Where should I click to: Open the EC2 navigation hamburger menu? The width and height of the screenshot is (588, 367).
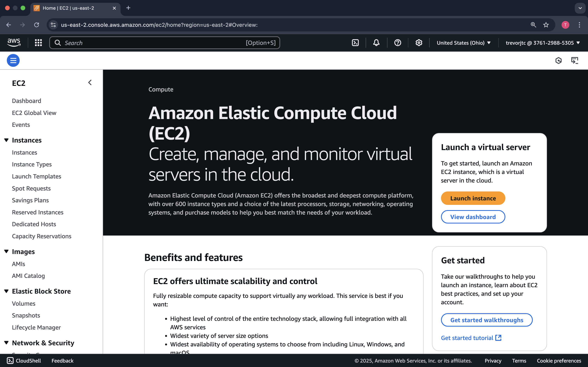pyautogui.click(x=13, y=60)
